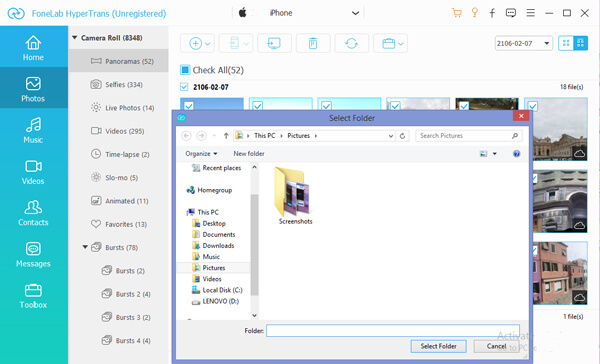Screen dimensions: 600x364
Task: Click the export to PC icon
Action: pos(274,43)
